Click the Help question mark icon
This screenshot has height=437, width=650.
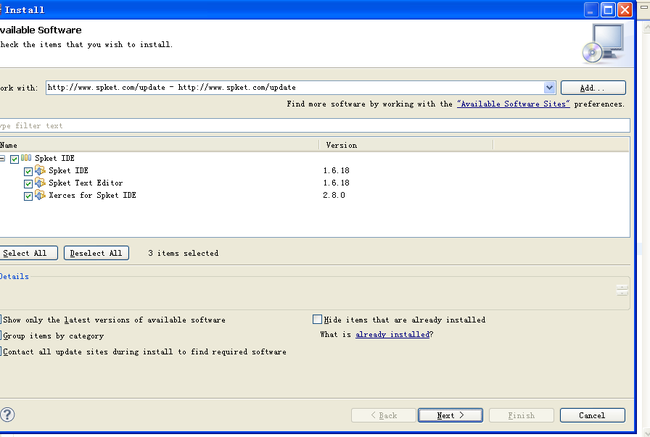tap(7, 414)
